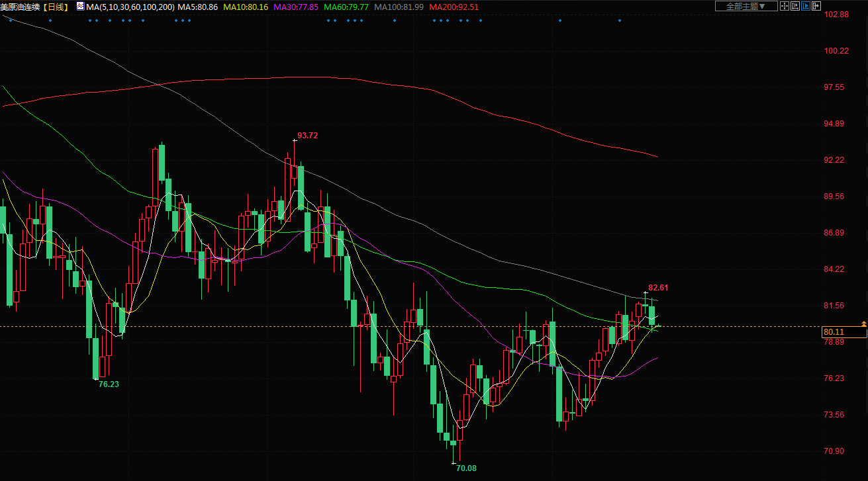Screen dimensions: 868x481
Task: Click the crosshair cursor icon
Action: tap(785, 6)
